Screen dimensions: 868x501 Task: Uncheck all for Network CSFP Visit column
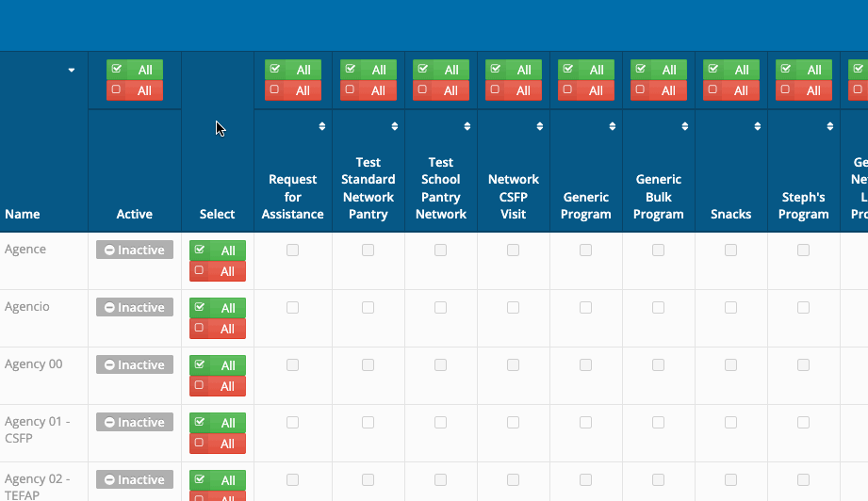tap(513, 90)
